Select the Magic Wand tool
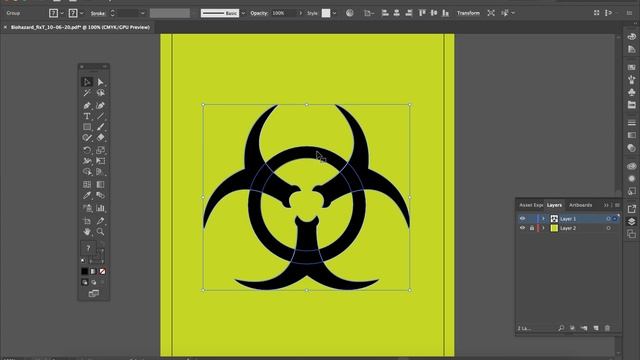This screenshot has height=360, width=640. pos(87,93)
